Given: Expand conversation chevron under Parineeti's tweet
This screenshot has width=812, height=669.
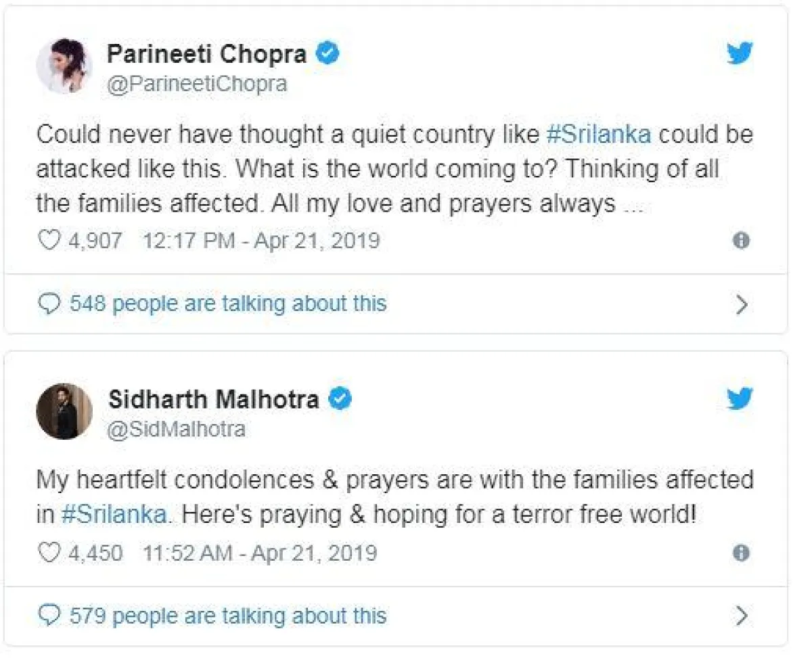Looking at the screenshot, I should (x=742, y=304).
